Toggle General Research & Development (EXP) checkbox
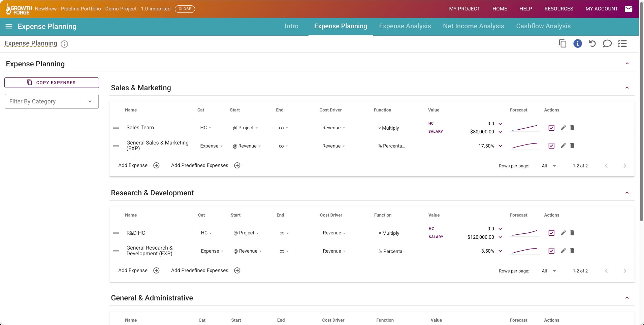Screen dimensions: 644x325 551,251
